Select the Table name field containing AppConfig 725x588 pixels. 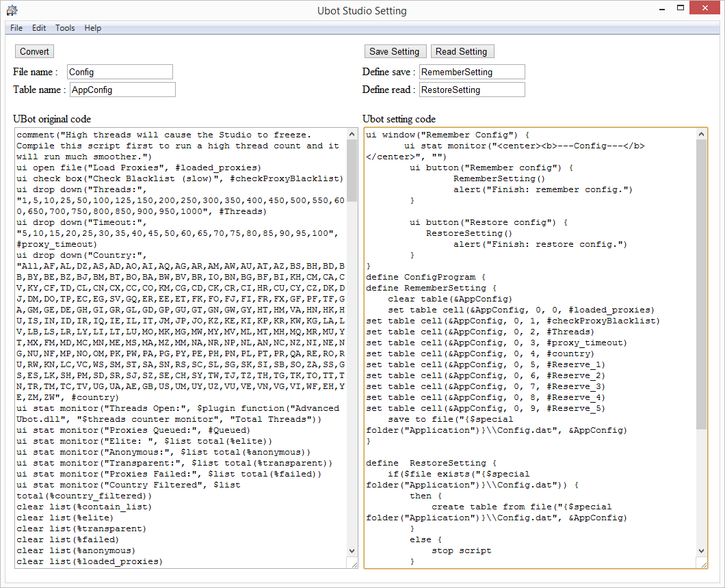(122, 89)
